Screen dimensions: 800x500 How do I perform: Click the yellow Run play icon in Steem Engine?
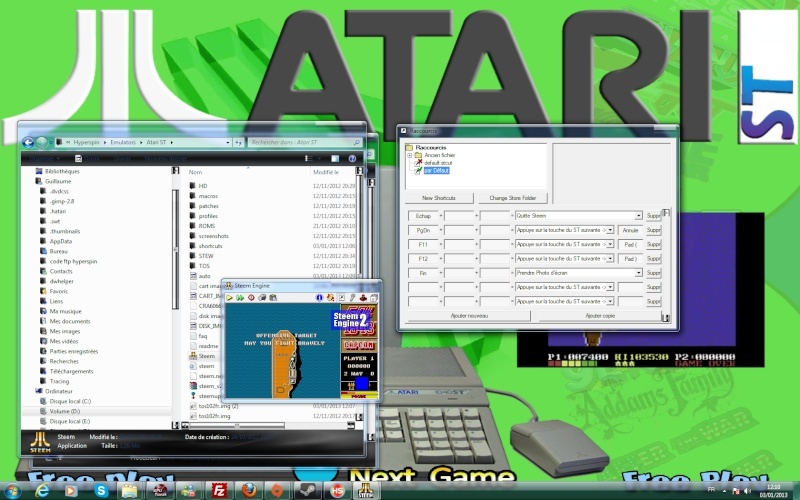pyautogui.click(x=230, y=297)
